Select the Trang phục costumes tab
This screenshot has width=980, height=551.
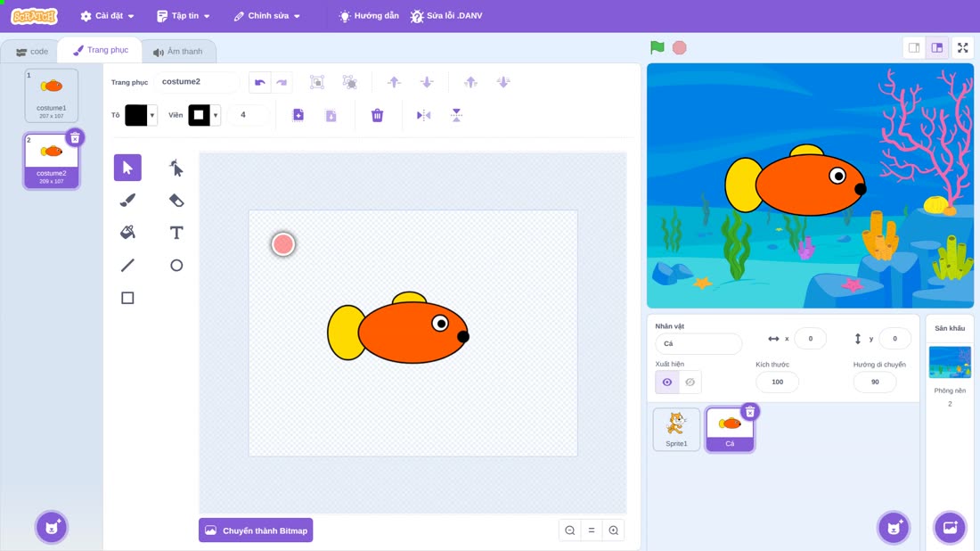tap(100, 50)
